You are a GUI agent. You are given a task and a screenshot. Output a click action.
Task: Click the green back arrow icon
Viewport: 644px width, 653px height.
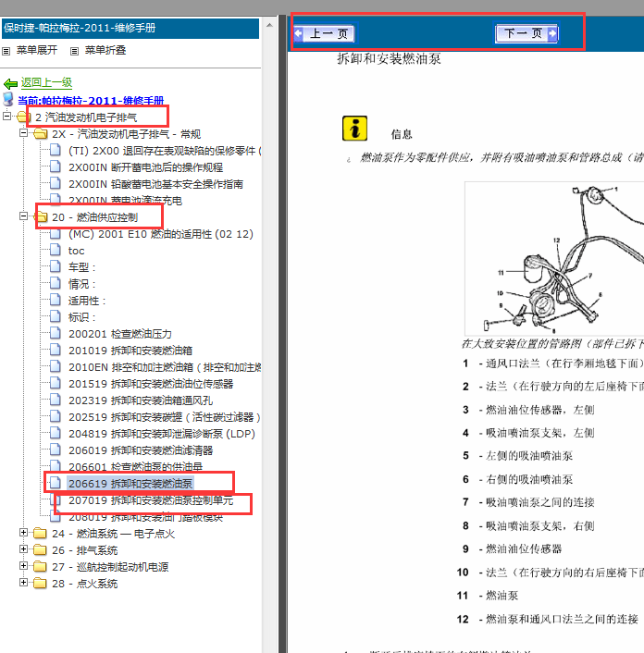10,84
